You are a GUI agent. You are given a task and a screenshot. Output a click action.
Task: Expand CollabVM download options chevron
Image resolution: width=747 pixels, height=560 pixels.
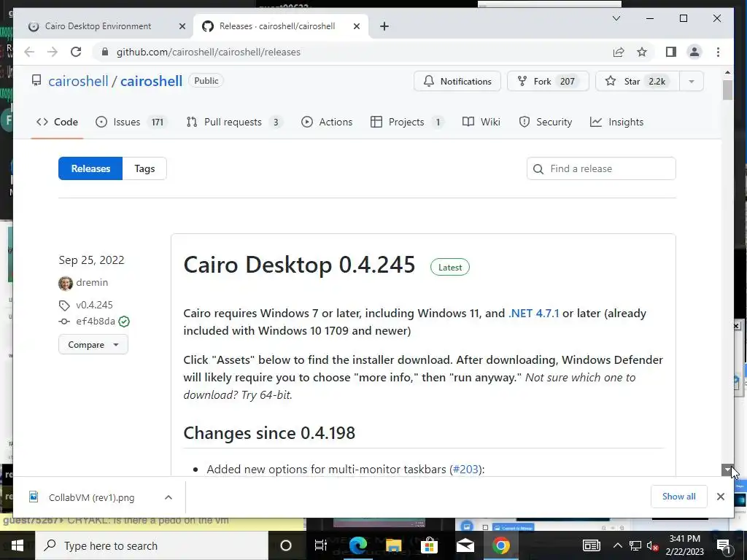tap(169, 497)
